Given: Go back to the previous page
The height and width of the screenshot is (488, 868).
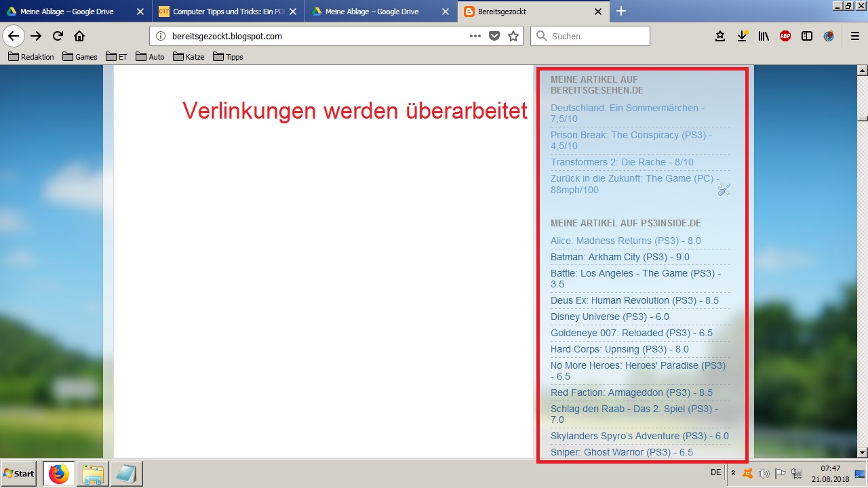Looking at the screenshot, I should pos(14,36).
